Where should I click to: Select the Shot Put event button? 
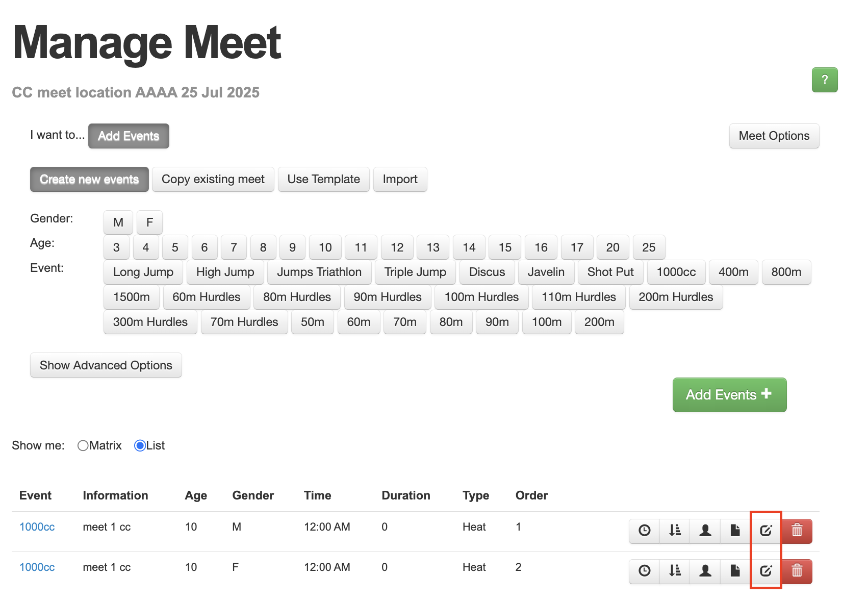tap(610, 272)
